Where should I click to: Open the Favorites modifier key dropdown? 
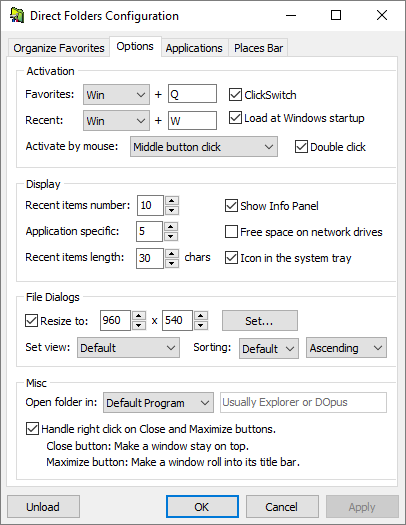click(116, 95)
